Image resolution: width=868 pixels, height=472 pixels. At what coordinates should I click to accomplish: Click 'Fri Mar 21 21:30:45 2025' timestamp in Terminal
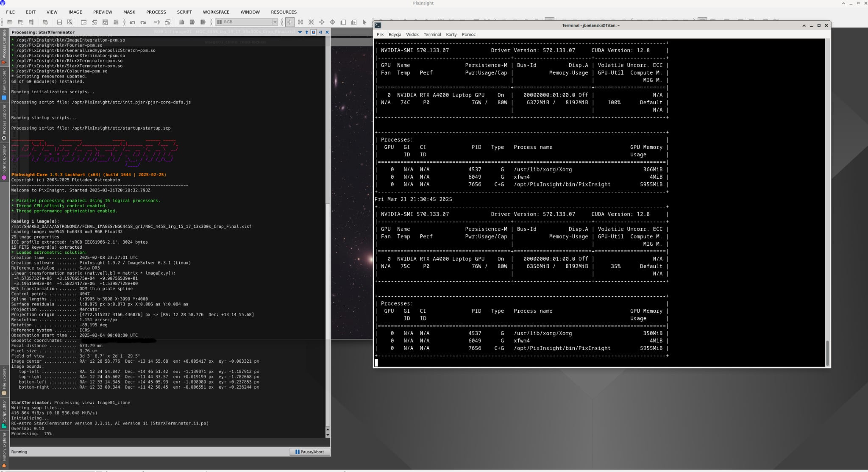(413, 199)
